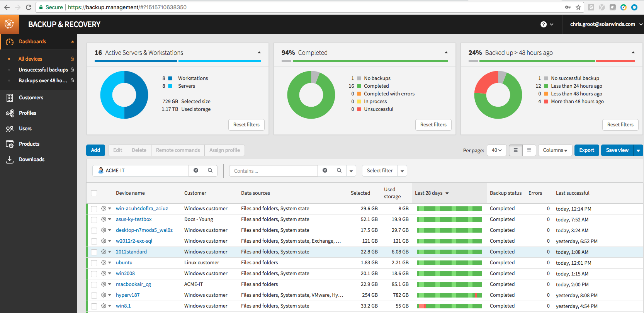Image resolution: width=644 pixels, height=313 pixels.
Task: Open gear menu for 2012standard
Action: pos(106,252)
